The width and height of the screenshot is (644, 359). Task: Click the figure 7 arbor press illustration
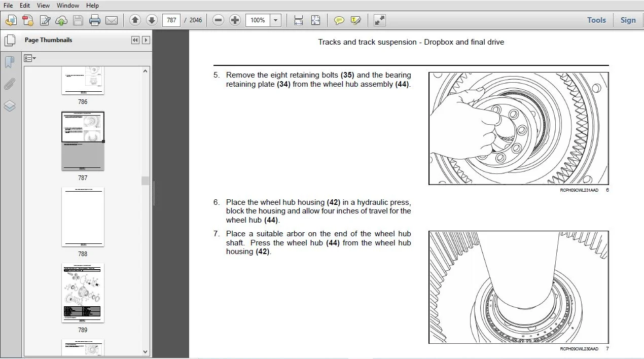[x=518, y=287]
